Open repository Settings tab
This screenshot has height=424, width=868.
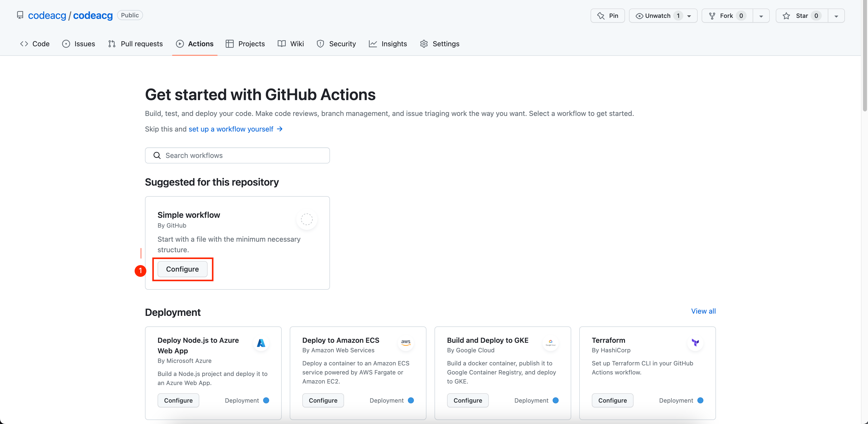point(440,44)
